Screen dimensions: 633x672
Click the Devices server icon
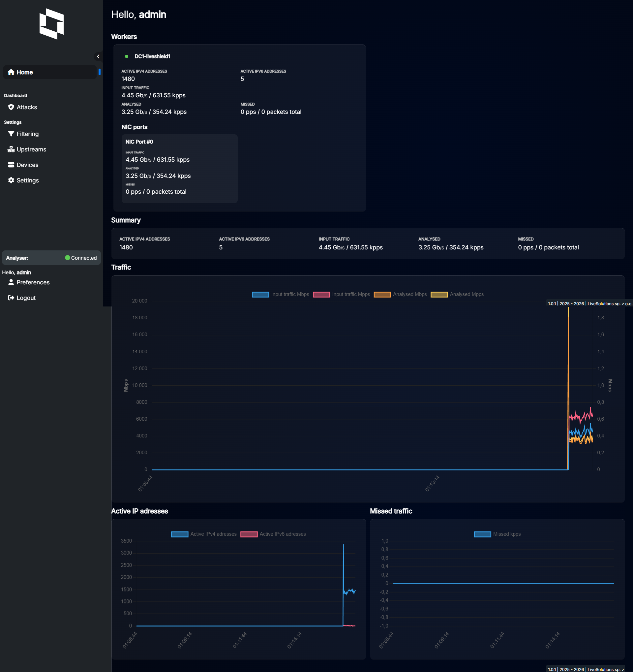(11, 165)
